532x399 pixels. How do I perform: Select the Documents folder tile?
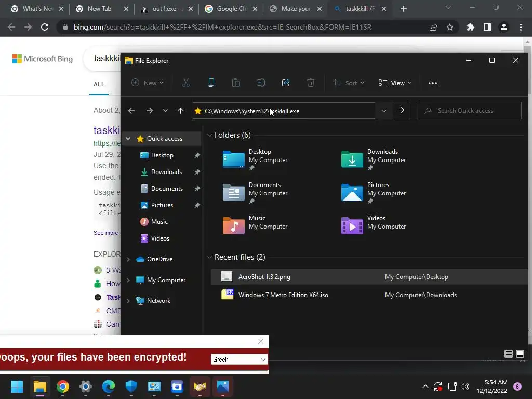tap(255, 192)
